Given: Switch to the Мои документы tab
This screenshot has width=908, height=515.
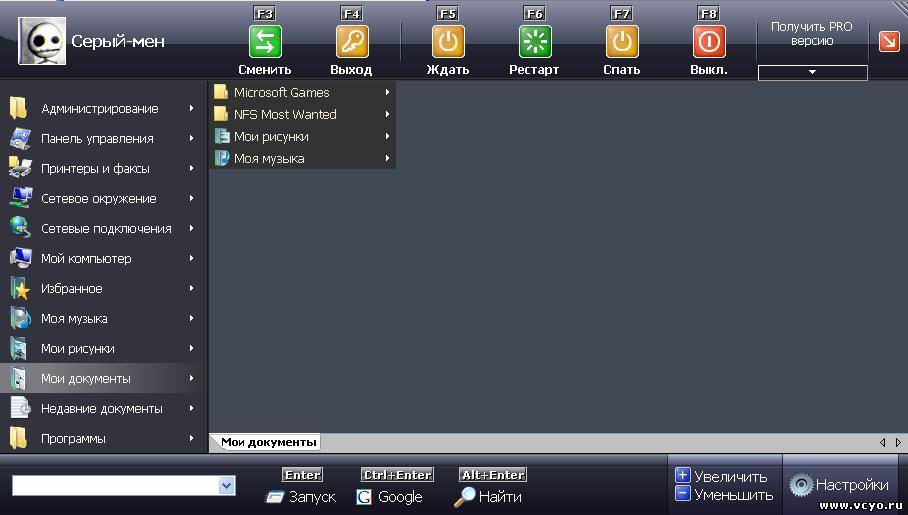Looking at the screenshot, I should pyautogui.click(x=268, y=442).
